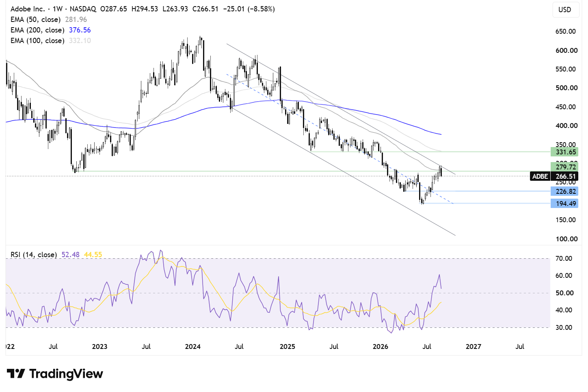This screenshot has width=588, height=392.
Task: Select the RSI (14, close) indicator legend
Action: (34, 255)
